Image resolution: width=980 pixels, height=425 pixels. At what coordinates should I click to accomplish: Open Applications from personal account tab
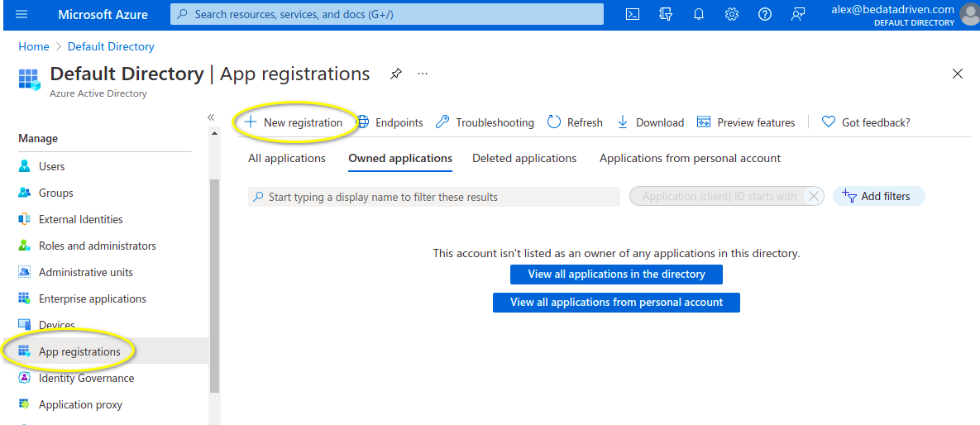(x=690, y=158)
